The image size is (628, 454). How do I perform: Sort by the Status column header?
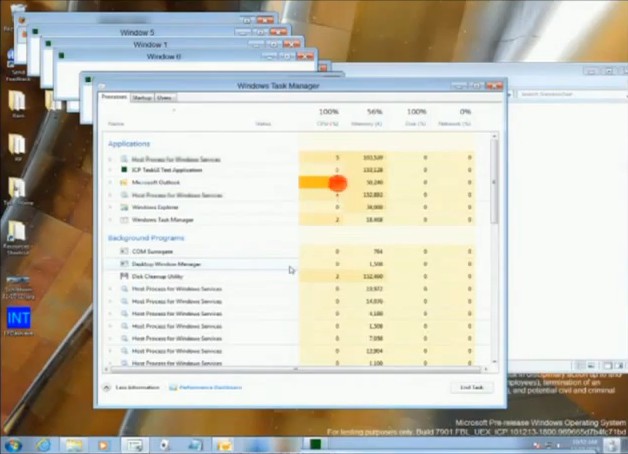pyautogui.click(x=263, y=124)
